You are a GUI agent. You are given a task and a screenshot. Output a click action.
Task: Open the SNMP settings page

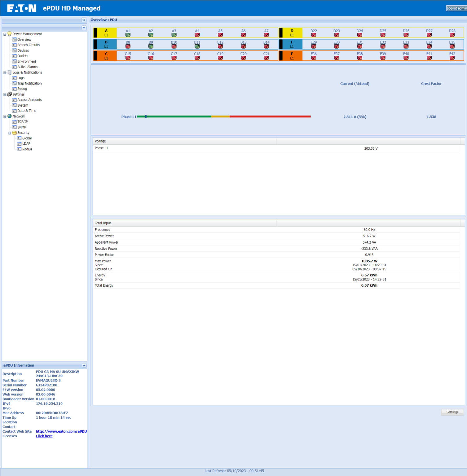coord(22,127)
